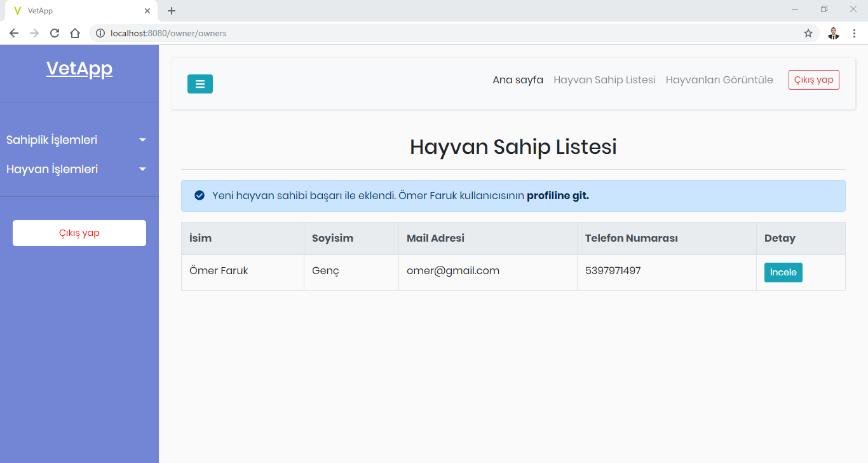The height and width of the screenshot is (463, 868).
Task: Open Ana sayfa in navbar
Action: pos(517,80)
